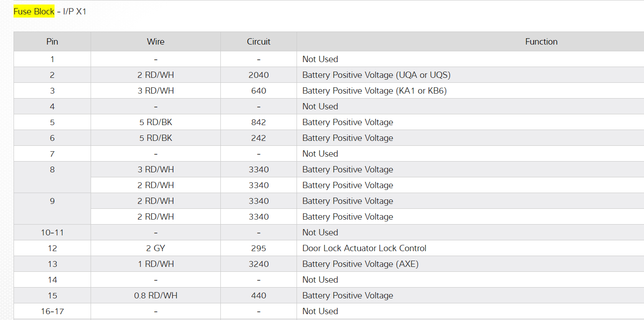
Task: Select circuit number 440
Action: pos(259,296)
